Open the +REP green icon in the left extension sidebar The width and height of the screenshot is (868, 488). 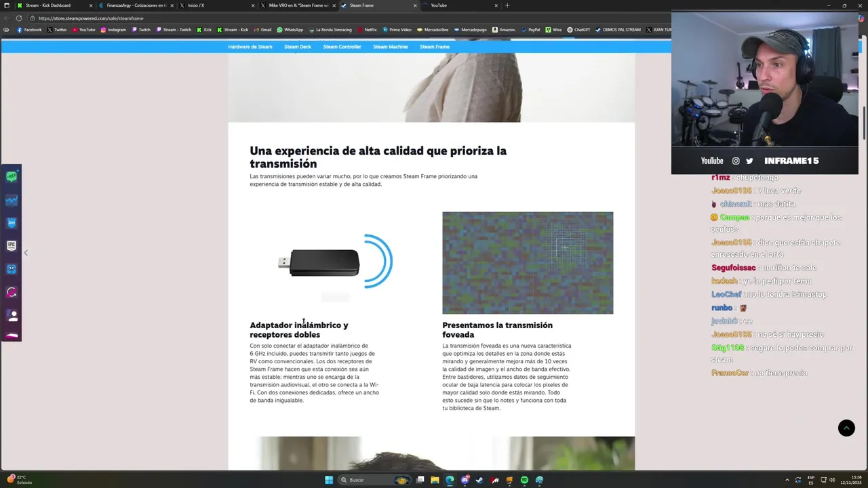[12, 177]
